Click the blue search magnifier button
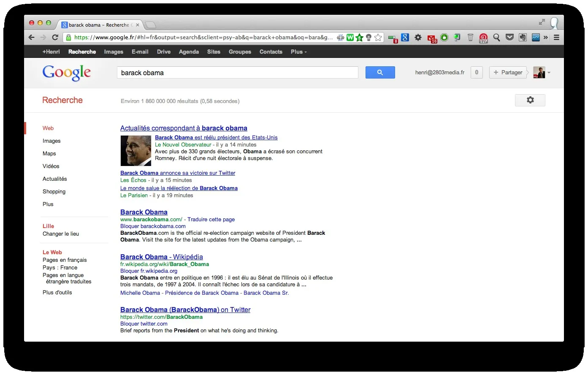Viewport: 588px width, 375px height. coord(380,73)
